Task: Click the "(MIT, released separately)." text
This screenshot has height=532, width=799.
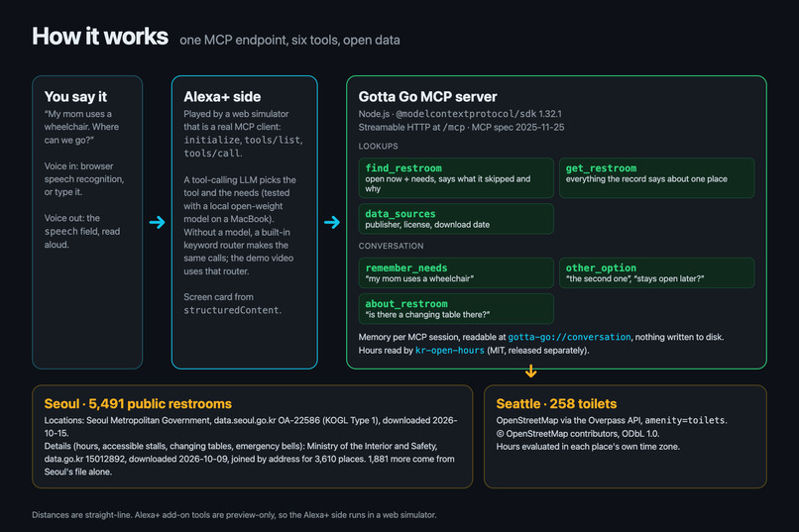Action: tap(538, 351)
